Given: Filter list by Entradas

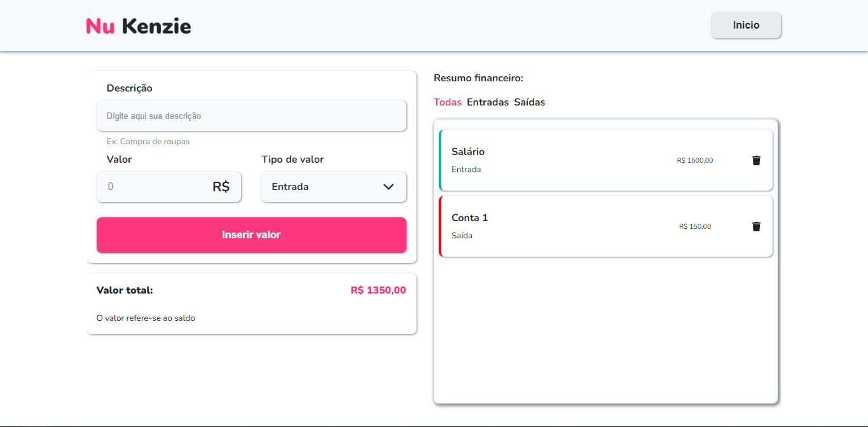Looking at the screenshot, I should (x=488, y=102).
